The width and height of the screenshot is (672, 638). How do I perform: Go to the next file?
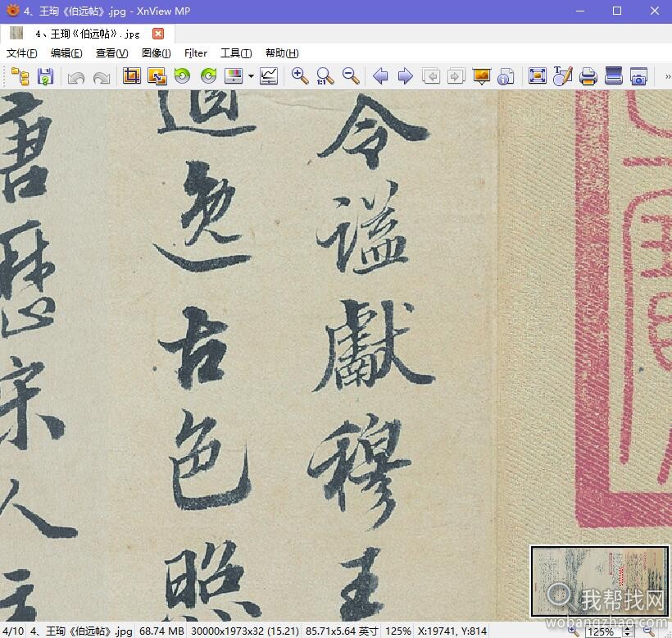(405, 76)
